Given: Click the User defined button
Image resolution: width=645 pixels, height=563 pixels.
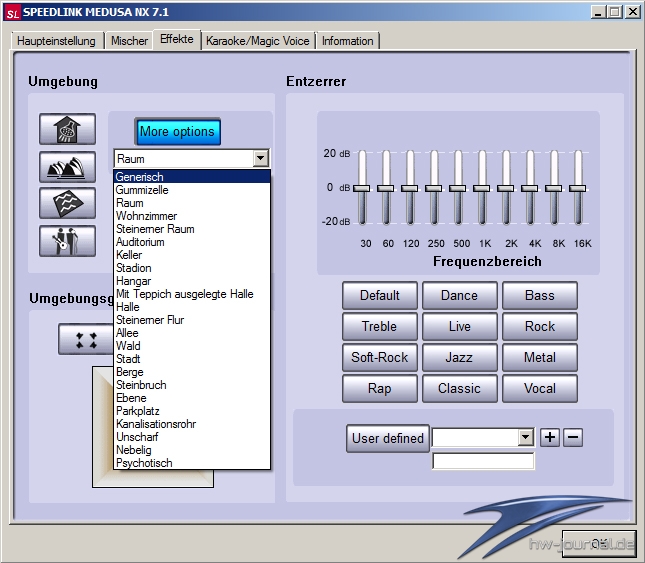Looking at the screenshot, I should pos(388,438).
